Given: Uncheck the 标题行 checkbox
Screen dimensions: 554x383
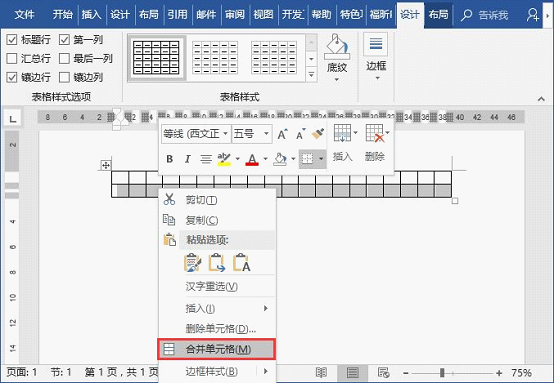Looking at the screenshot, I should pyautogui.click(x=12, y=40).
